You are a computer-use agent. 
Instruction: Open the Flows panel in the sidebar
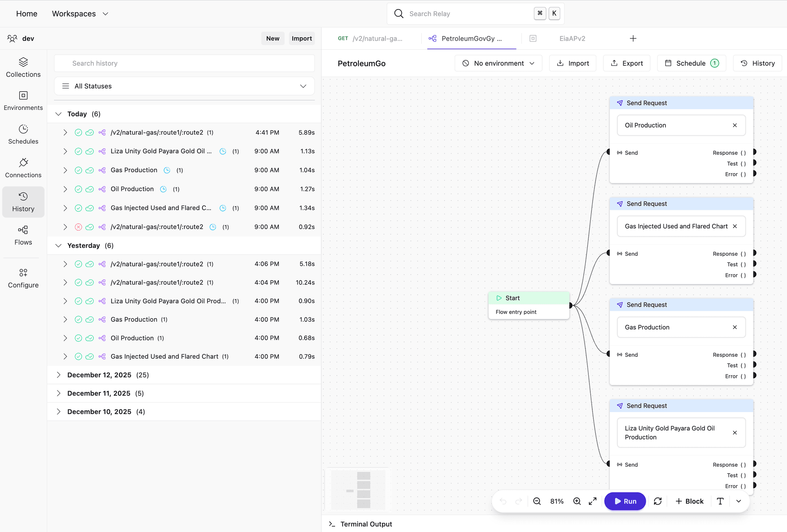point(23,235)
